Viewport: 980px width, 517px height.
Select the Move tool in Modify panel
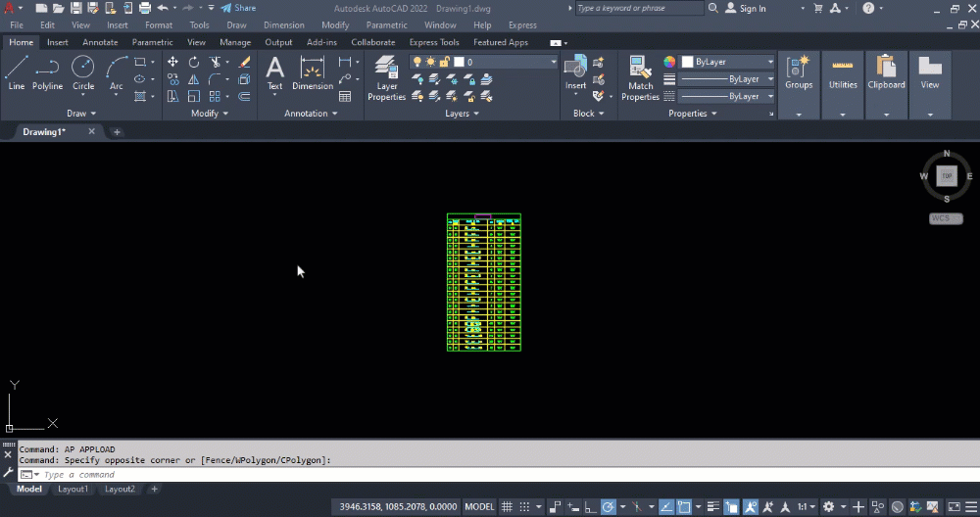(x=172, y=62)
